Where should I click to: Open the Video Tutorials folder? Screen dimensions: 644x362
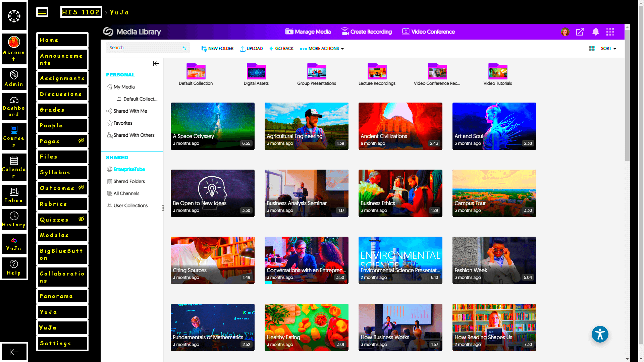point(498,74)
